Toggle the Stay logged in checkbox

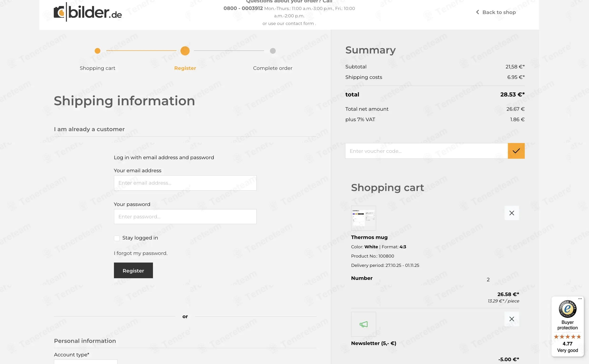pos(117,238)
